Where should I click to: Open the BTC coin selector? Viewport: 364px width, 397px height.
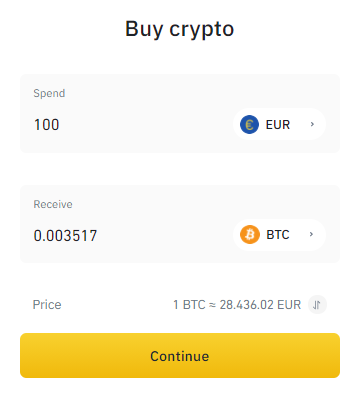pyautogui.click(x=279, y=235)
